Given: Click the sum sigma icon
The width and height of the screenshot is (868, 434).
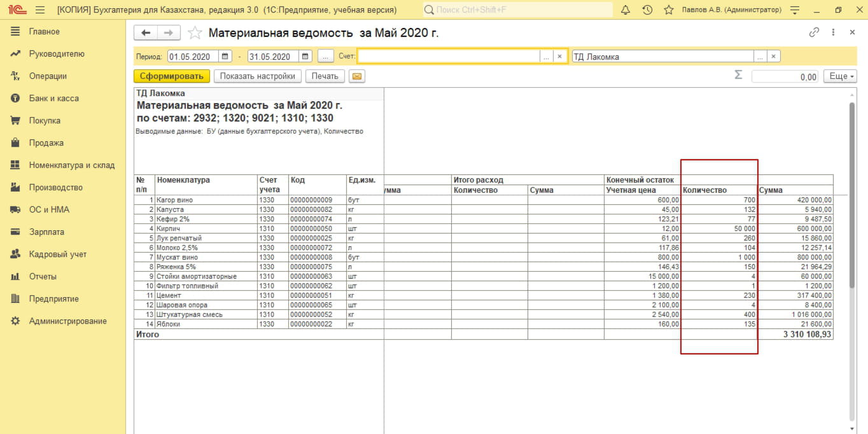Looking at the screenshot, I should 738,75.
